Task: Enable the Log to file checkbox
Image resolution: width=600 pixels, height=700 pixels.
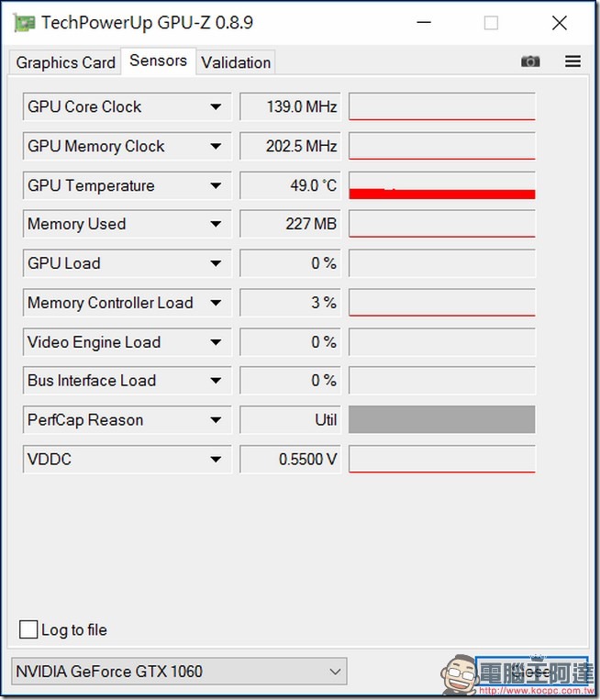Action: click(x=28, y=629)
